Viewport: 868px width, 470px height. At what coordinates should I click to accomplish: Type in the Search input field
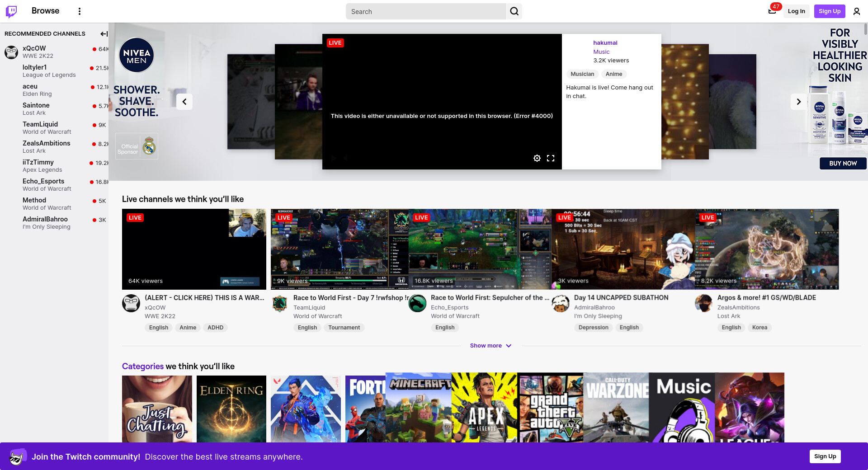425,12
